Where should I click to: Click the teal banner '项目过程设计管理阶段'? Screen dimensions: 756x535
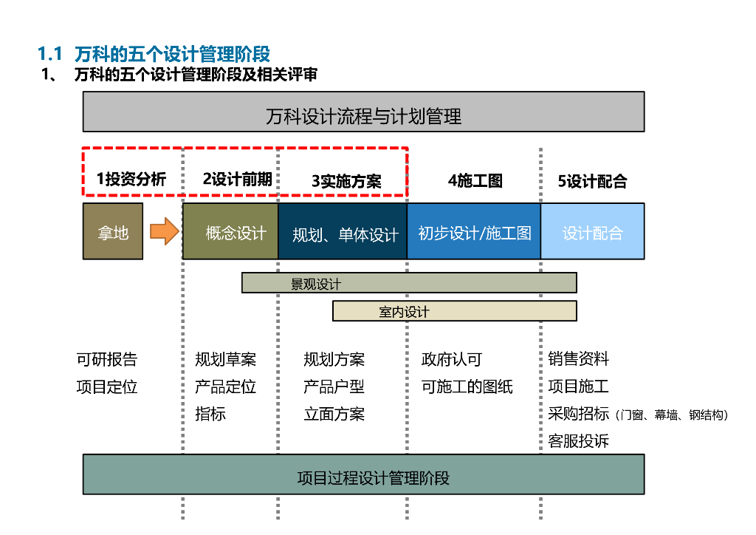363,474
